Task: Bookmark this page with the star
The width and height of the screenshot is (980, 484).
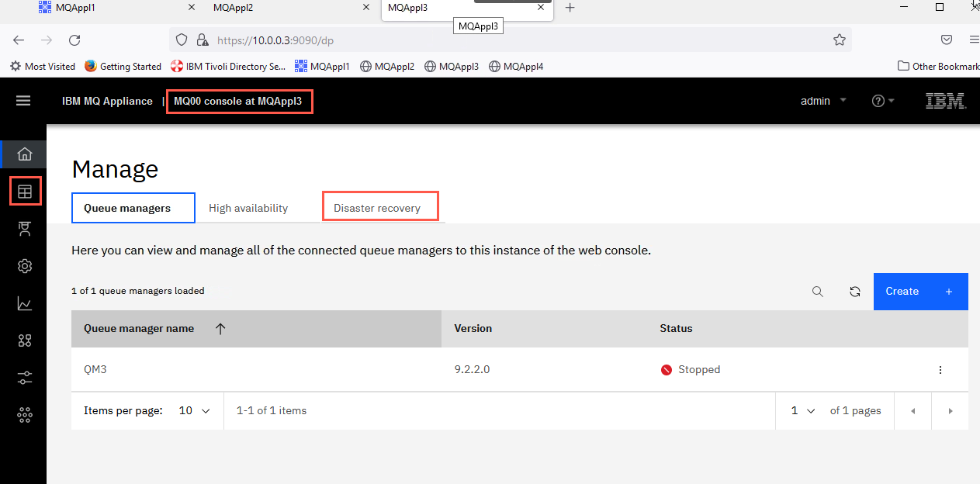Action: pos(839,40)
